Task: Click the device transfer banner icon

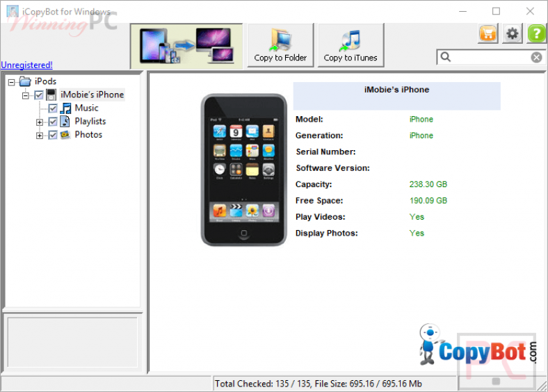Action: pos(186,46)
